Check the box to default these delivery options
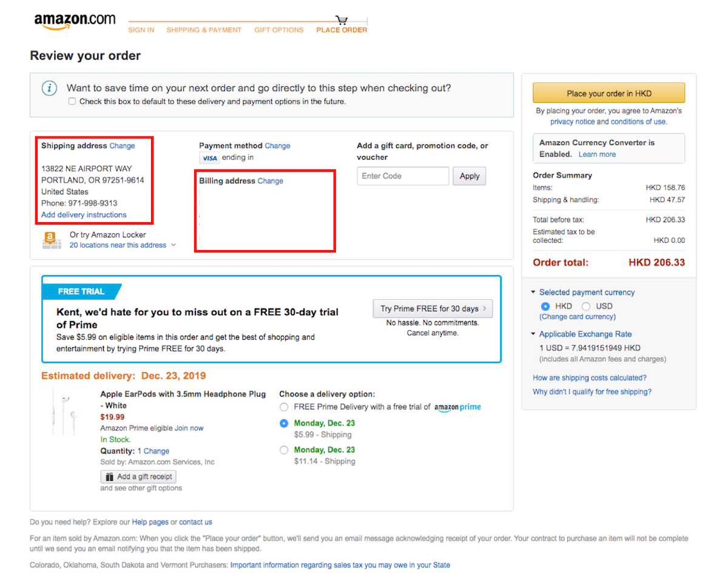This screenshot has width=728, height=573. coord(72,101)
